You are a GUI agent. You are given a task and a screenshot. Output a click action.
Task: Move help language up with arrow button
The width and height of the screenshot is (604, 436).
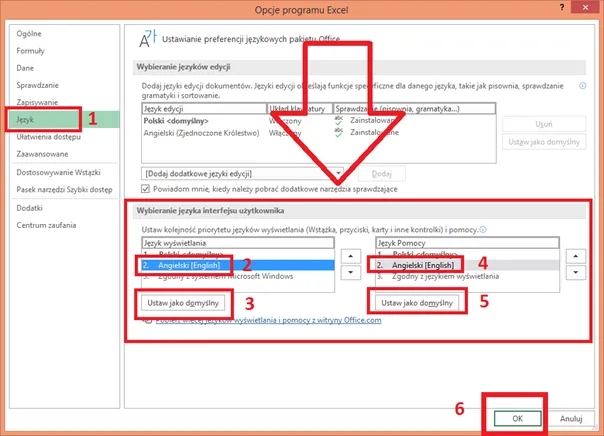tap(575, 256)
